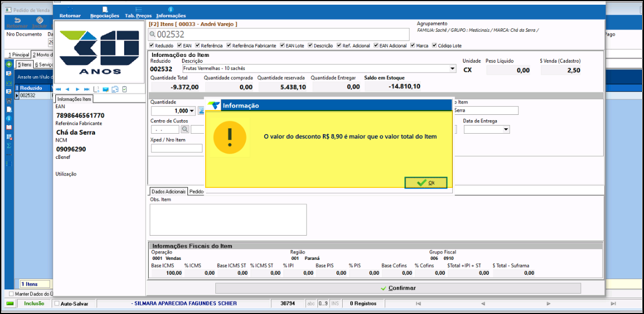Toggle the Código Lote checkbox
Viewport: 644px width, 314px height.
pos(435,46)
